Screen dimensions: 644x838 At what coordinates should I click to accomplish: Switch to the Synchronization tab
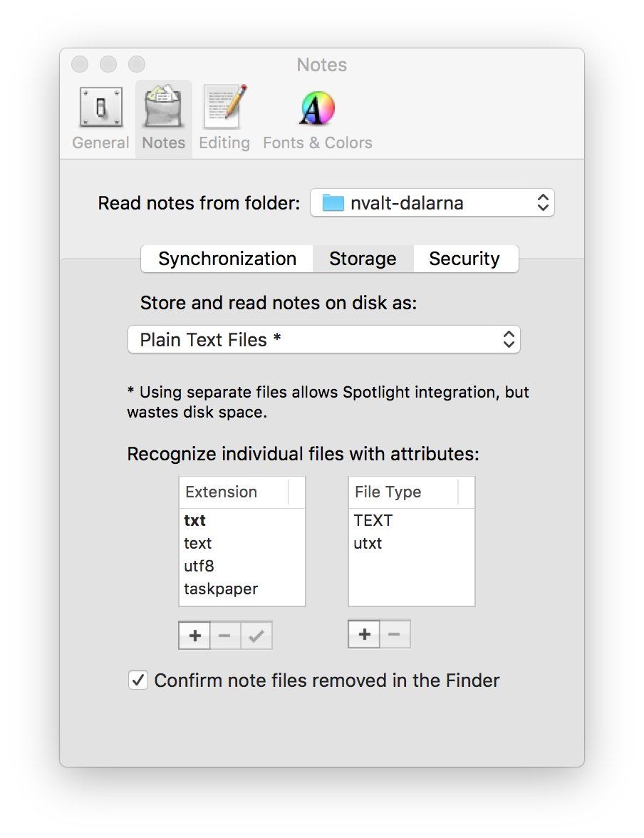(x=227, y=259)
